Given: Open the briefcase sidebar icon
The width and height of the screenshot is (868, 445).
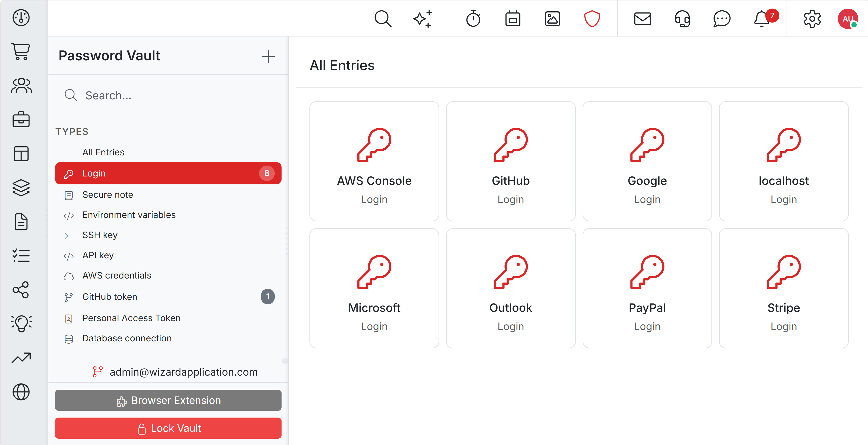Looking at the screenshot, I should pos(21,120).
